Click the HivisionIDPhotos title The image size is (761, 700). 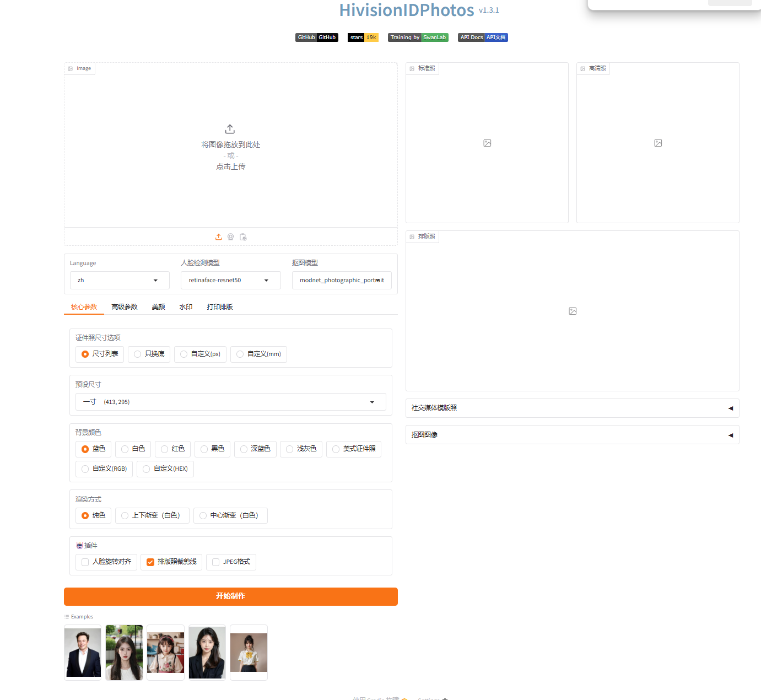(x=407, y=10)
